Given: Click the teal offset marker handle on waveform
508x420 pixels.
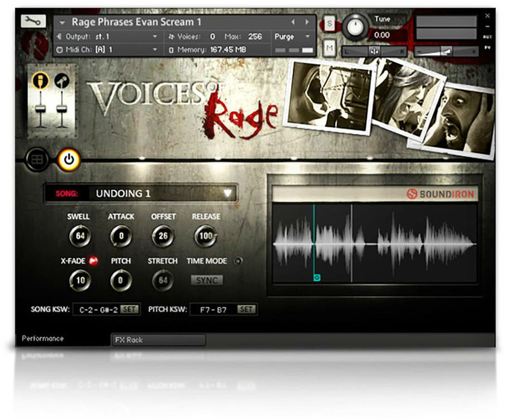Looking at the screenshot, I should click(x=317, y=278).
